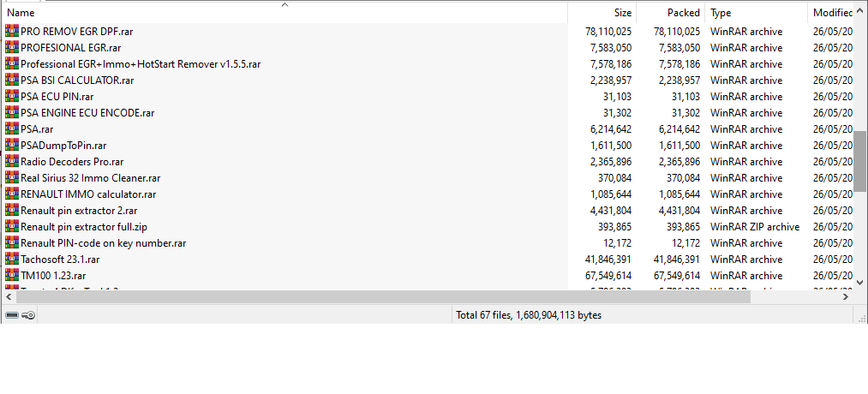Click packed value 41,846,391 for Tachosoft
This screenshot has width=868, height=394.
coord(677,259)
